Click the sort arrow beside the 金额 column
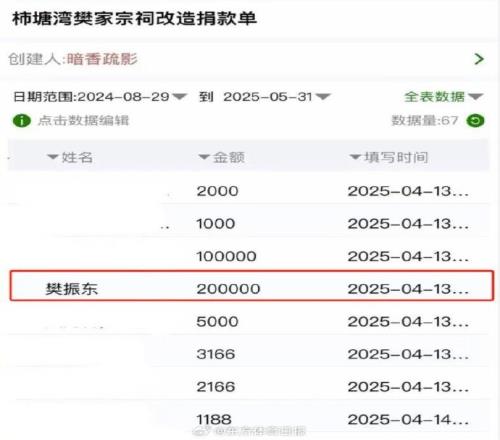 click(x=204, y=157)
